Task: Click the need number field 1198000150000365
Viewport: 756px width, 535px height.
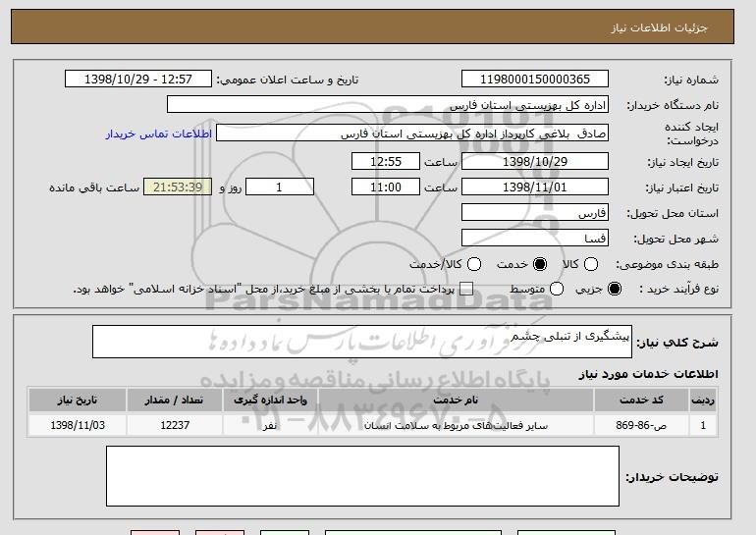Action: (535, 80)
